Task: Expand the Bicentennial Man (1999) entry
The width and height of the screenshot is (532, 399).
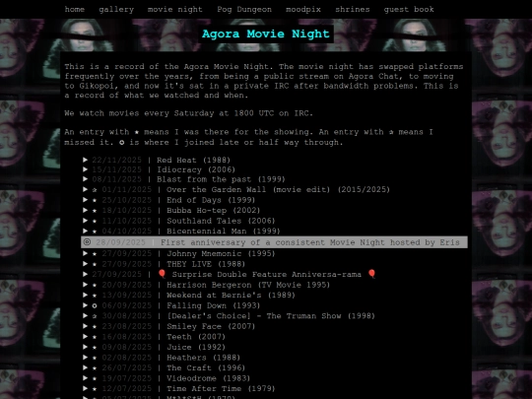Action: [86, 231]
